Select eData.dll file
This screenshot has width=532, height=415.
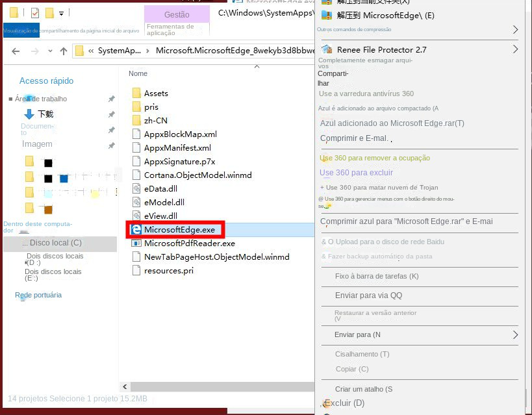point(155,189)
